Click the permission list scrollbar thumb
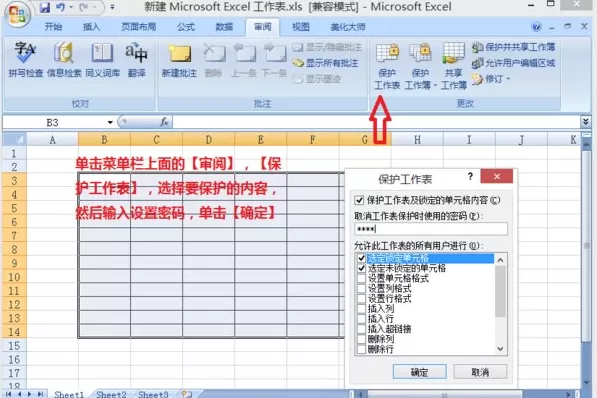 [x=500, y=291]
